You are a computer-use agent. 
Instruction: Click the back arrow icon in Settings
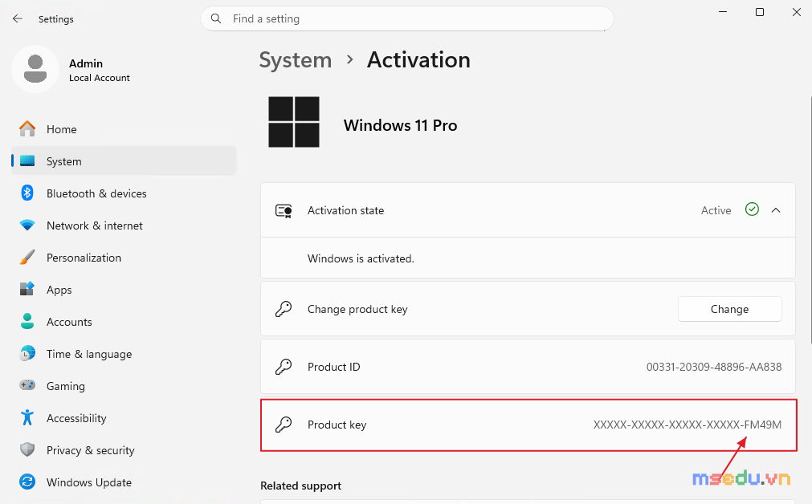18,18
